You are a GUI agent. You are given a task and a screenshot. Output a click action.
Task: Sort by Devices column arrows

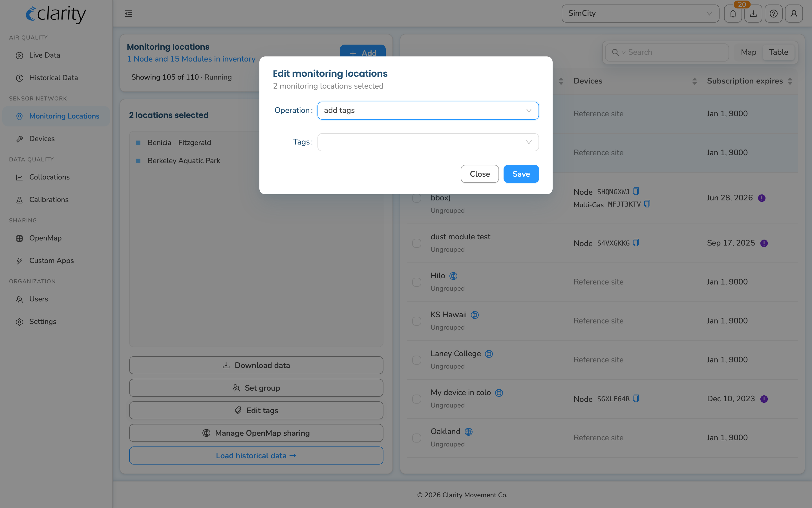694,81
